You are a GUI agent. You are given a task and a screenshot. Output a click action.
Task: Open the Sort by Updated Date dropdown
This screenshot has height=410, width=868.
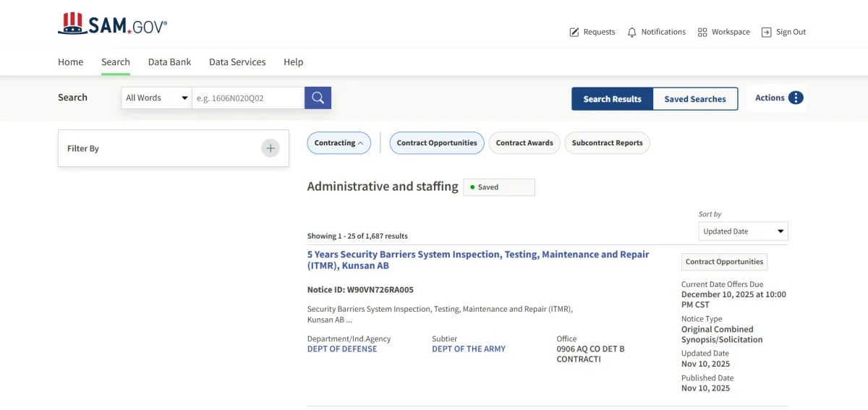pyautogui.click(x=744, y=231)
